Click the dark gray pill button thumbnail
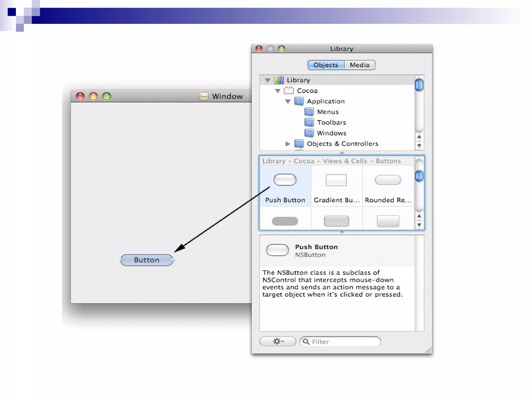532x399 pixels. [285, 221]
